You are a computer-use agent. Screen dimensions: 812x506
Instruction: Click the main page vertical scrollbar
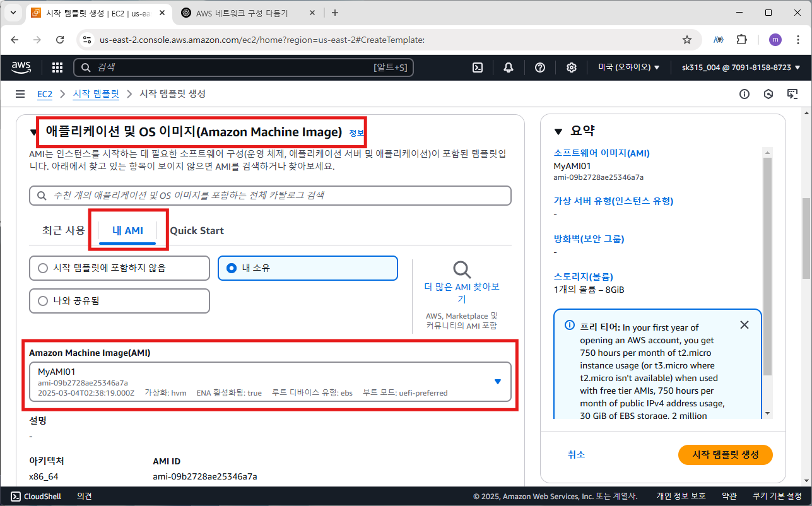pos(806,238)
